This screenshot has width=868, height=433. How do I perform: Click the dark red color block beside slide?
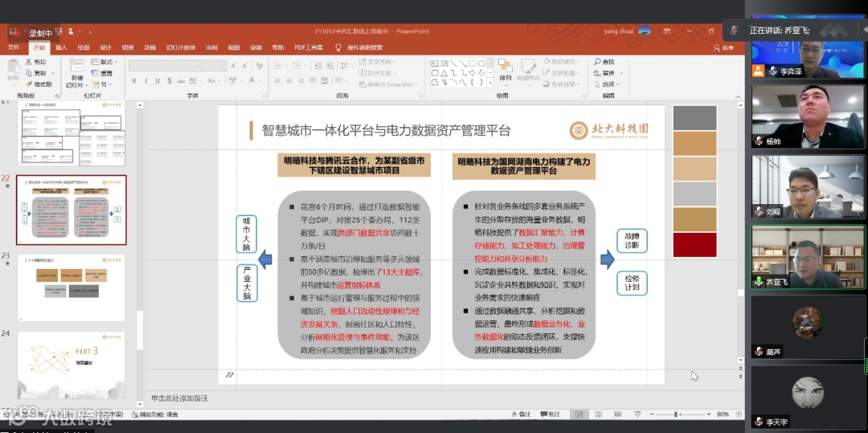point(694,245)
